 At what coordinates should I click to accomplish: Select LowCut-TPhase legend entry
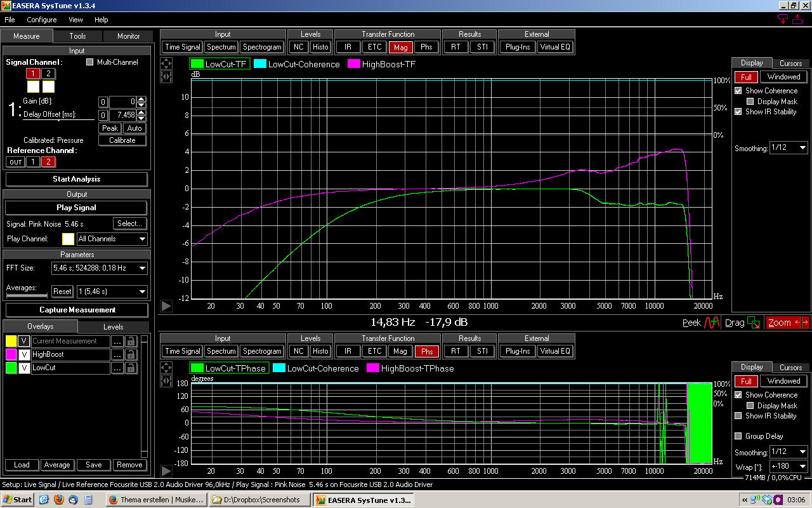[x=229, y=368]
